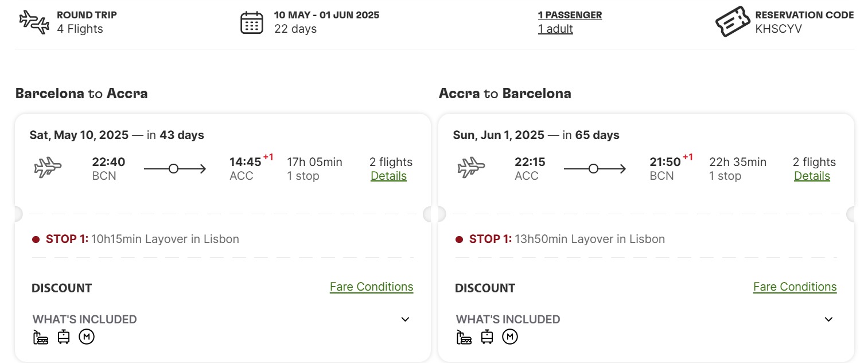The image size is (868, 363).
Task: Click the baggage icon in outbound flight card
Action: 41,337
